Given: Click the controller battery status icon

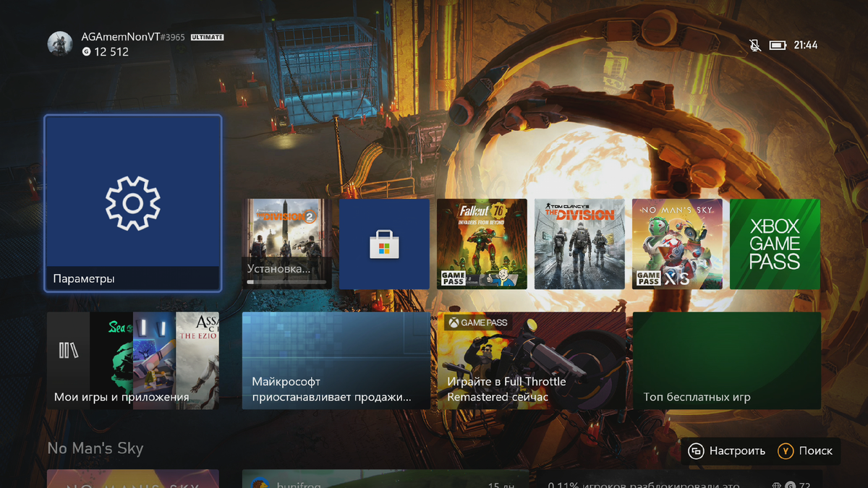Looking at the screenshot, I should tap(778, 46).
